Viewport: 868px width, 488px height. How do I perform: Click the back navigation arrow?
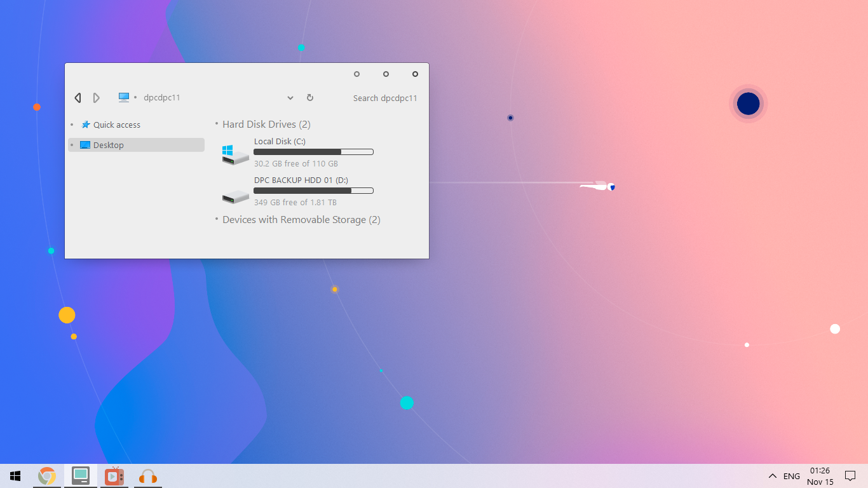[78, 97]
